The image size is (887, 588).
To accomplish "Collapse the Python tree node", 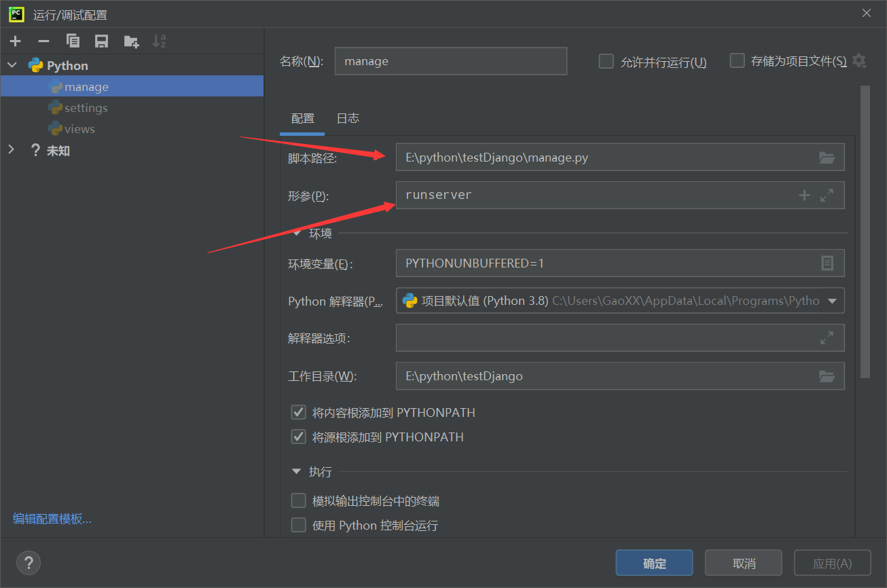I will coord(12,66).
